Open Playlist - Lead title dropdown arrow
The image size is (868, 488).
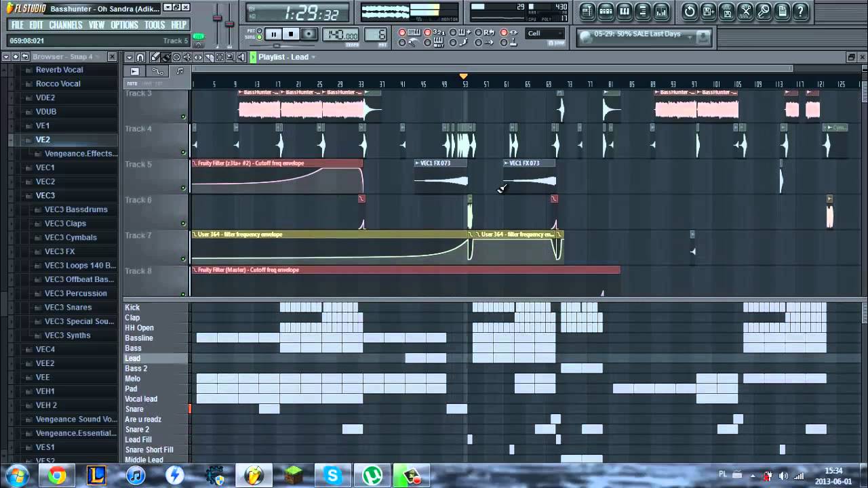pyautogui.click(x=313, y=58)
